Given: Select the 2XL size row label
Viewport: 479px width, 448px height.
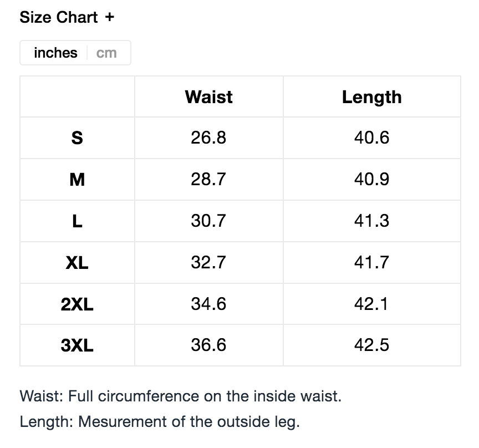Looking at the screenshot, I should click(x=77, y=304).
